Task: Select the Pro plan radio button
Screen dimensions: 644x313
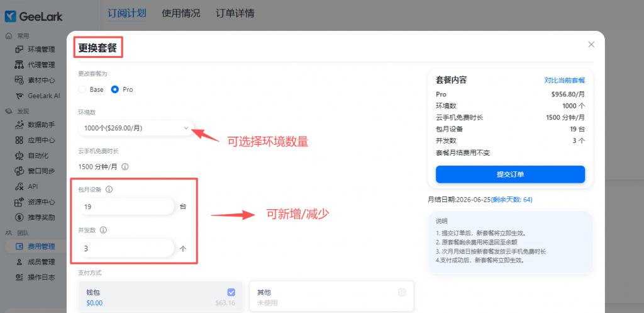Action: click(x=115, y=89)
